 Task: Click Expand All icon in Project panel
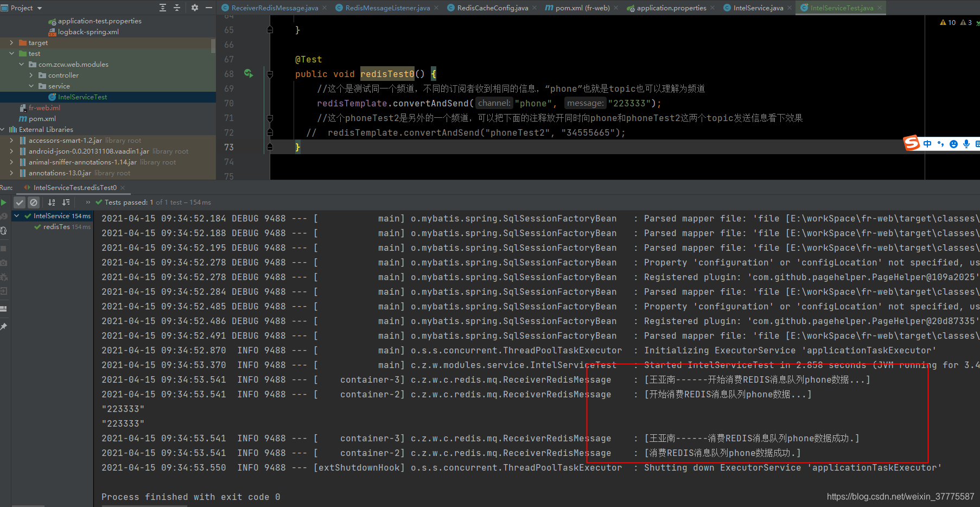(163, 8)
